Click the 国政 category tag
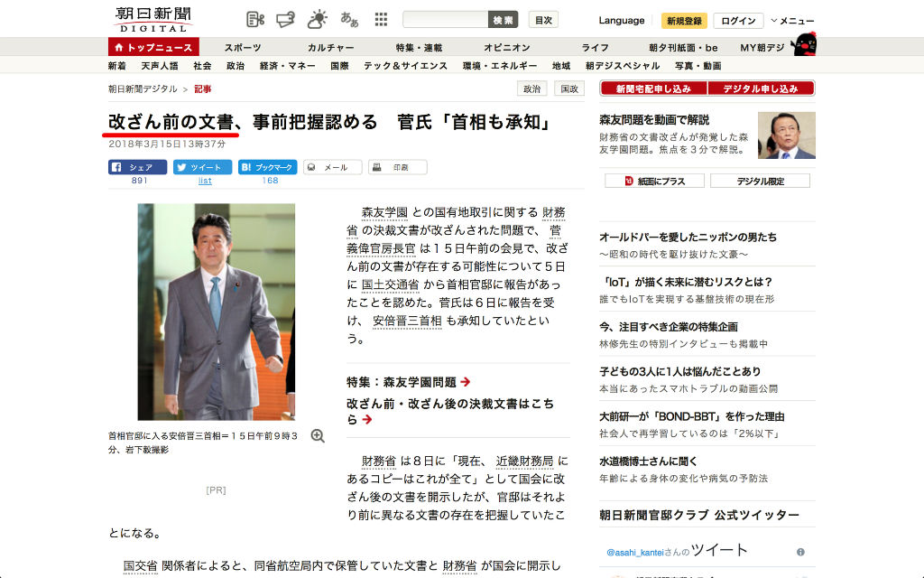The width and height of the screenshot is (924, 578). tap(569, 89)
